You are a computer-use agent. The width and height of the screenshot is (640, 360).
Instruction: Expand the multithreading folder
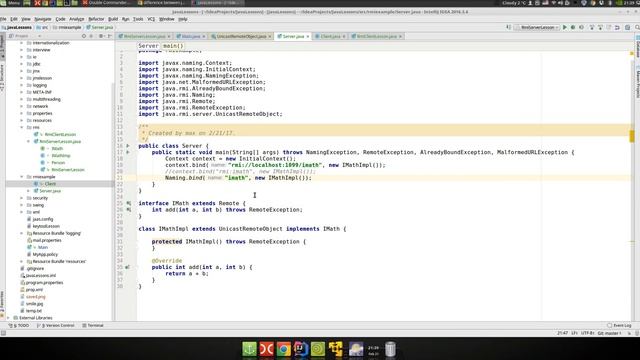tap(22, 99)
